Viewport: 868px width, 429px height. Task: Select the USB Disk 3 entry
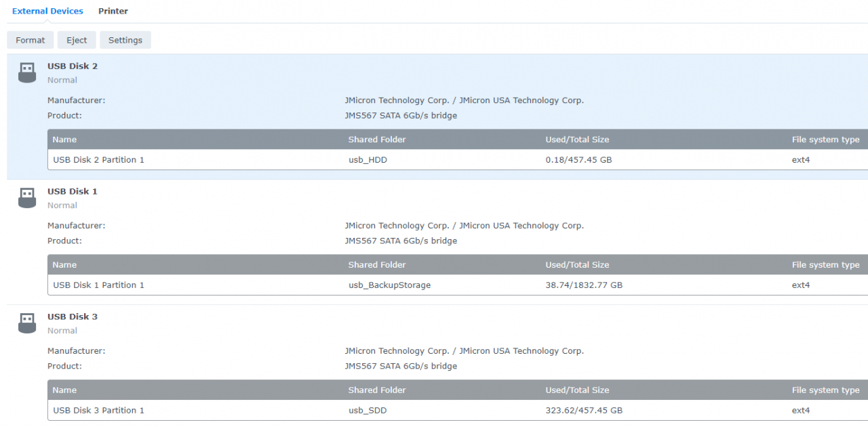tap(72, 316)
